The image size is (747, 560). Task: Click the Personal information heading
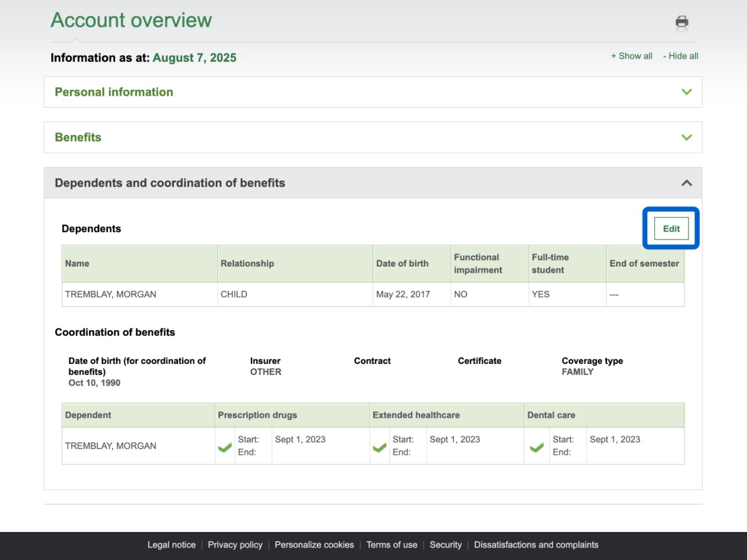point(114,92)
